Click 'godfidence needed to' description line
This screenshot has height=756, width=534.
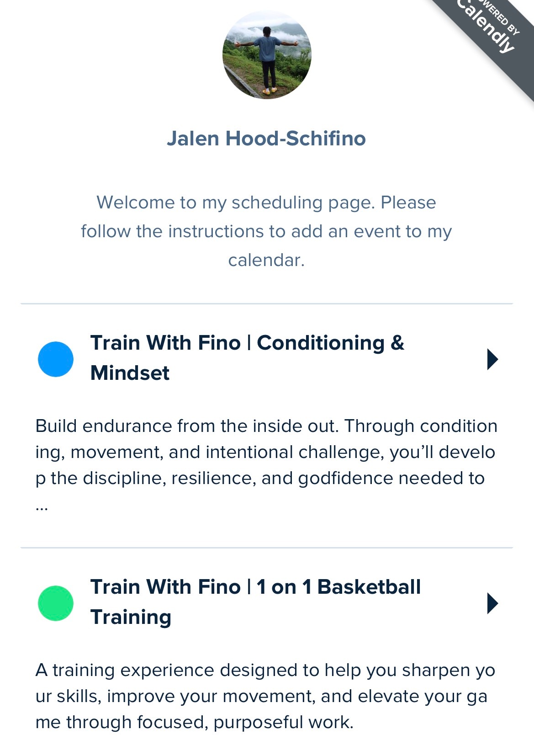(391, 478)
